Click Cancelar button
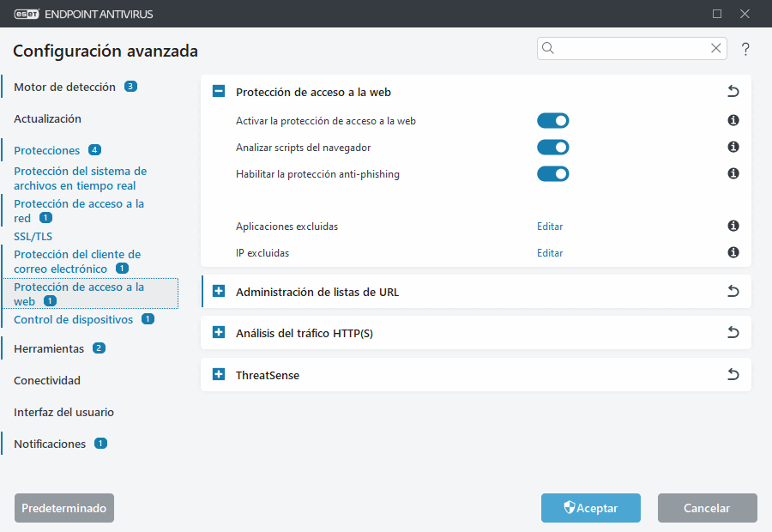The height and width of the screenshot is (532, 772). click(707, 508)
